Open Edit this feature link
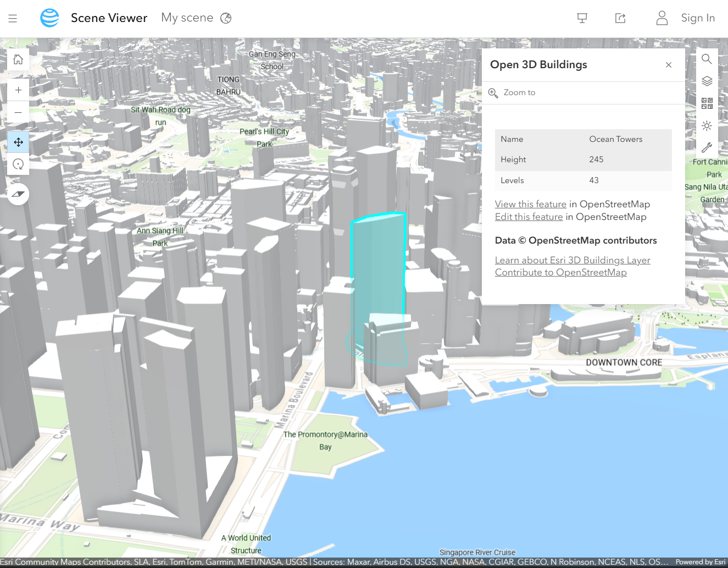Viewport: 728px width, 568px height. point(529,217)
